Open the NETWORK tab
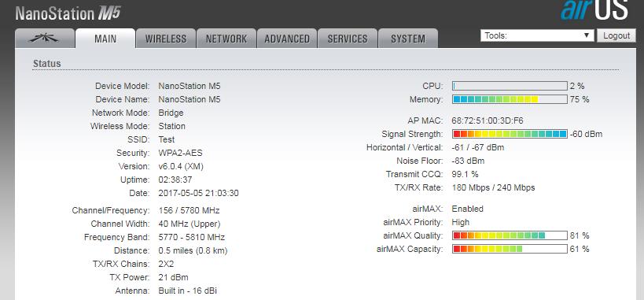Viewport: 644px width, 300px height. (x=226, y=39)
